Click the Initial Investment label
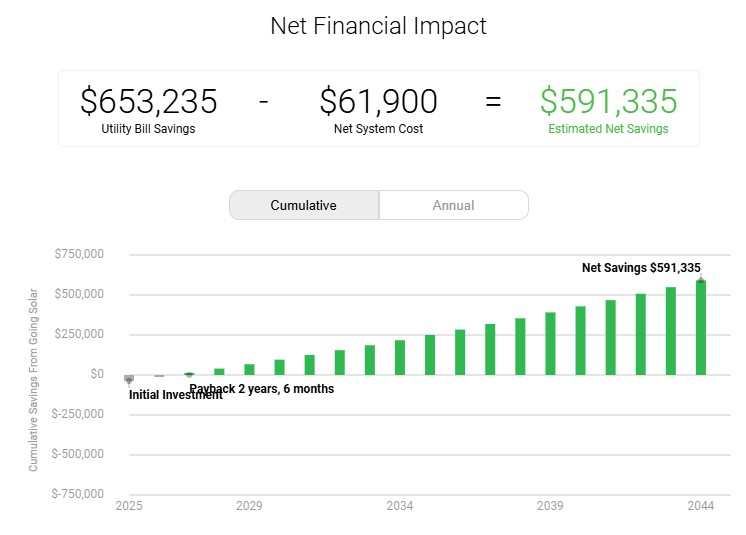Image resolution: width=746 pixels, height=535 pixels. coord(176,395)
